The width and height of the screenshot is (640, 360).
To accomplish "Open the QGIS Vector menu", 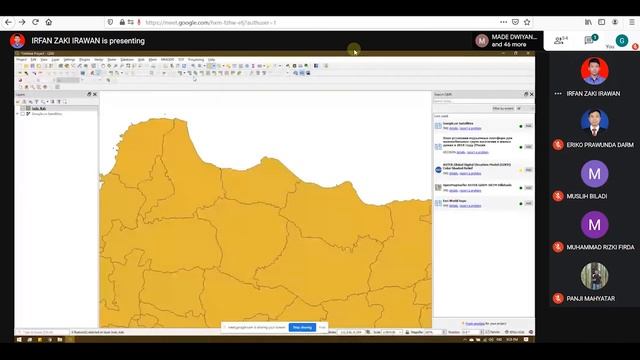I will [99, 60].
